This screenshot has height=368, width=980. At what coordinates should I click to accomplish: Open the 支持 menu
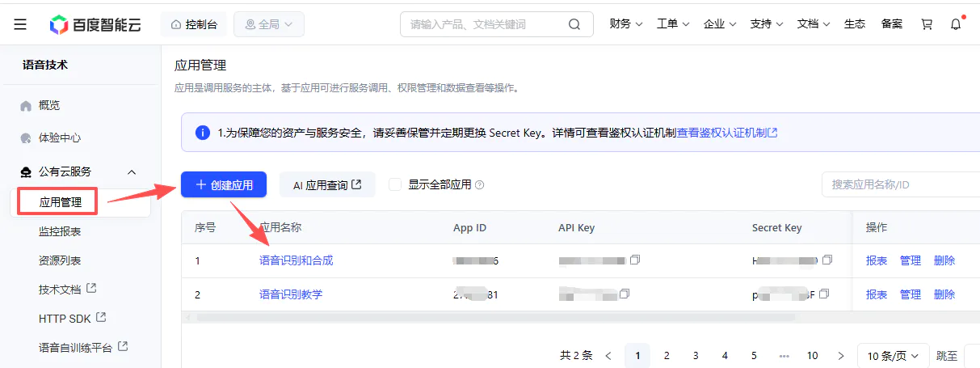pos(767,24)
